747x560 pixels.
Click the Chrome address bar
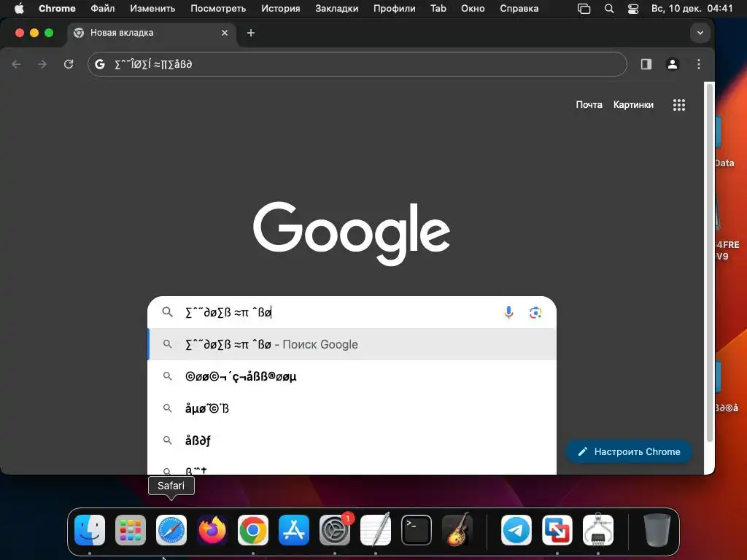[x=357, y=64]
